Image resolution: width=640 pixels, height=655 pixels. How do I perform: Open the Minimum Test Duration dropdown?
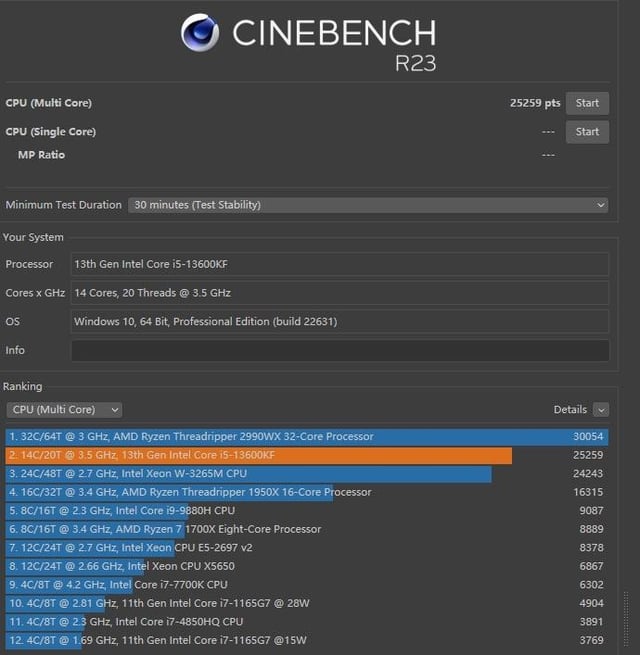point(368,205)
